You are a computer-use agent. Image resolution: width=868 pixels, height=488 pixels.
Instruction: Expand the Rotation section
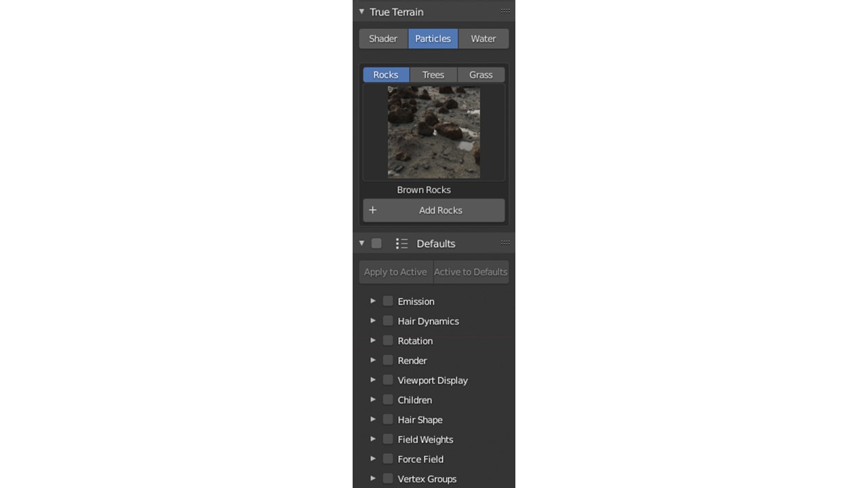pos(373,340)
